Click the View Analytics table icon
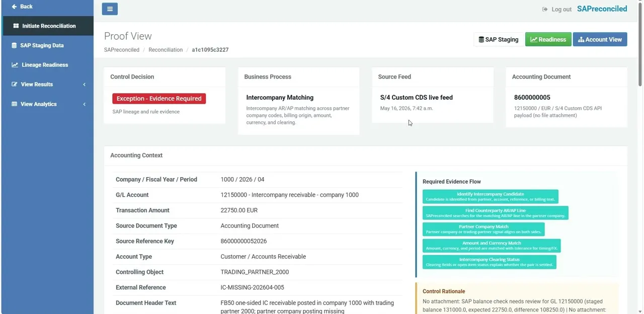Viewport: 644px width, 314px height. pyautogui.click(x=14, y=104)
